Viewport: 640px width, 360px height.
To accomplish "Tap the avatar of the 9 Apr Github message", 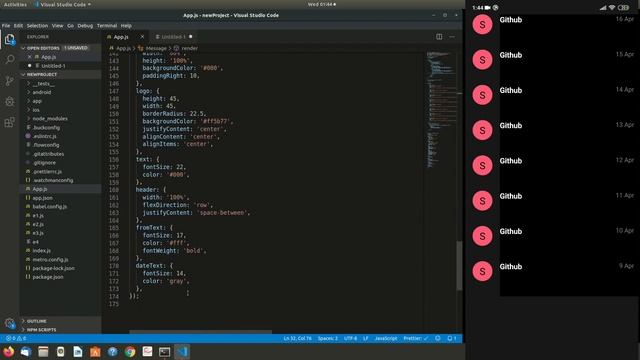I will 482,271.
